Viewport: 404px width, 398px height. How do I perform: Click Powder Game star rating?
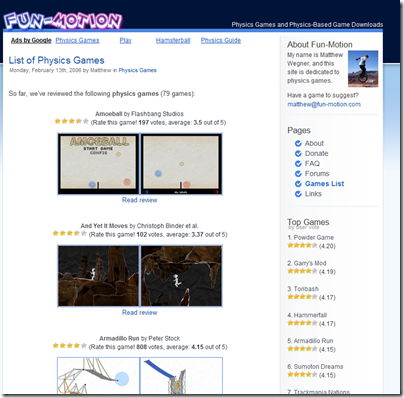[x=302, y=245]
